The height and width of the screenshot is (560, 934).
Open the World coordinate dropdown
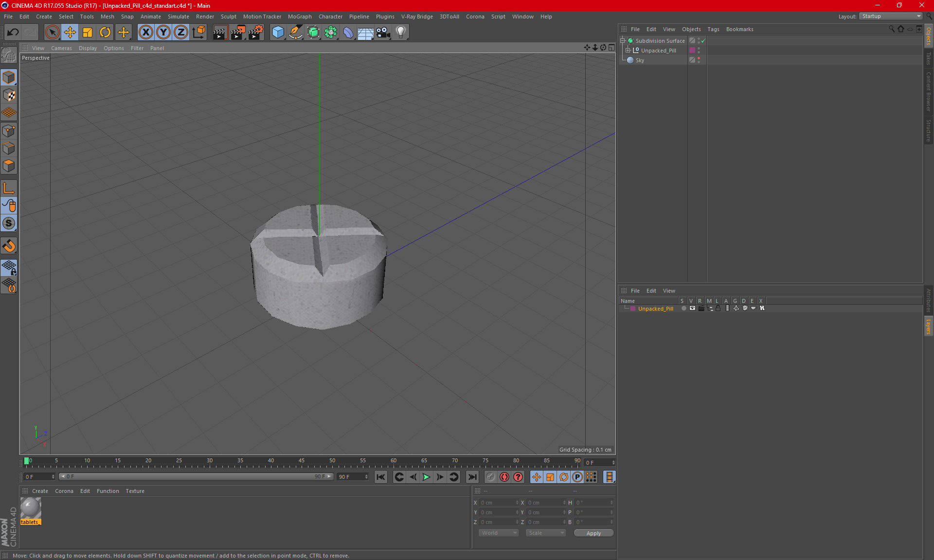[499, 533]
